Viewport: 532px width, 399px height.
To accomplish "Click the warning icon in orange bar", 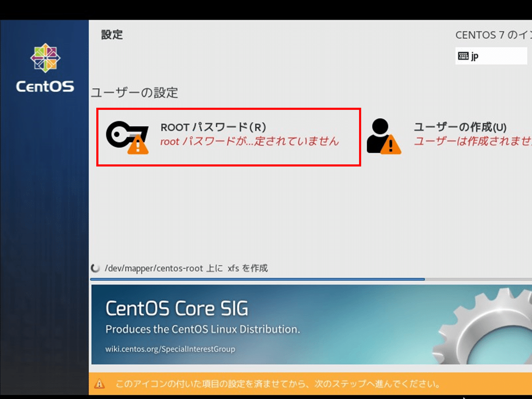I will [100, 383].
